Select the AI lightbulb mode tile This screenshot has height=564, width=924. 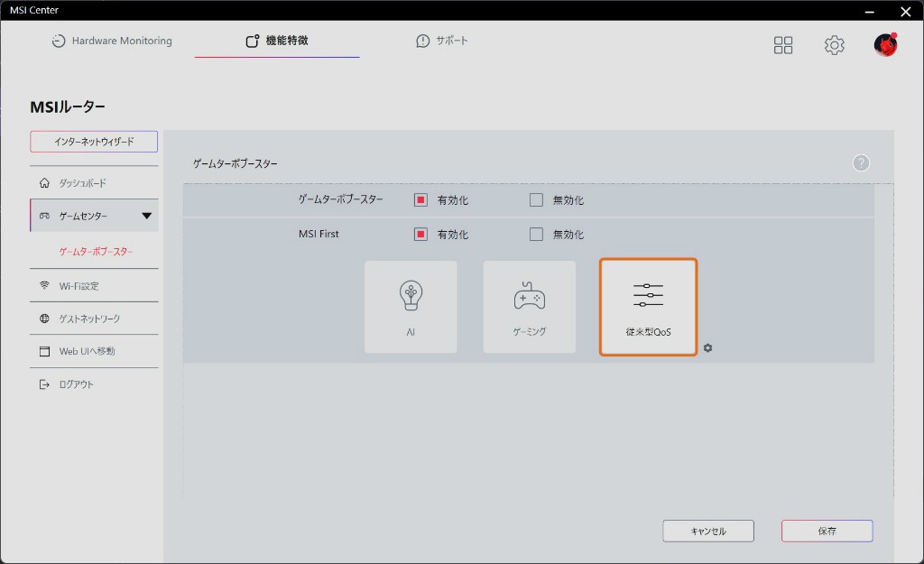(411, 307)
